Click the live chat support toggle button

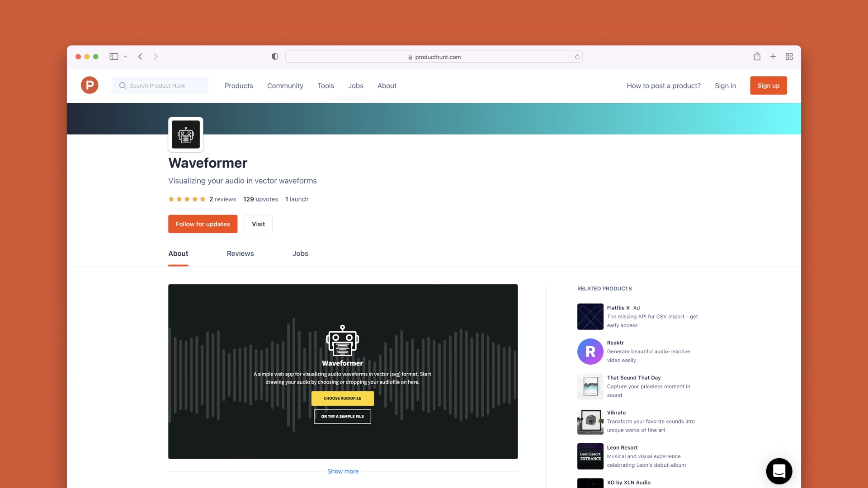[x=778, y=471]
